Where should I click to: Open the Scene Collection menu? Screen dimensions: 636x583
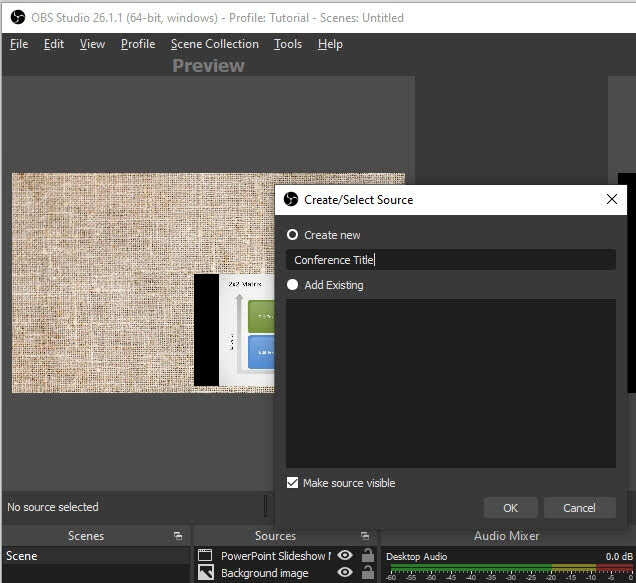coord(214,44)
